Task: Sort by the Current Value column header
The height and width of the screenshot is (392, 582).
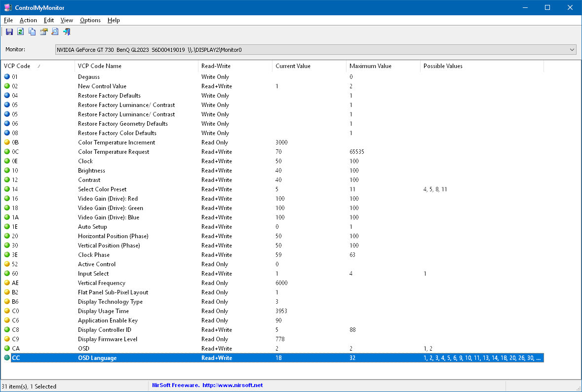Action: click(309, 66)
